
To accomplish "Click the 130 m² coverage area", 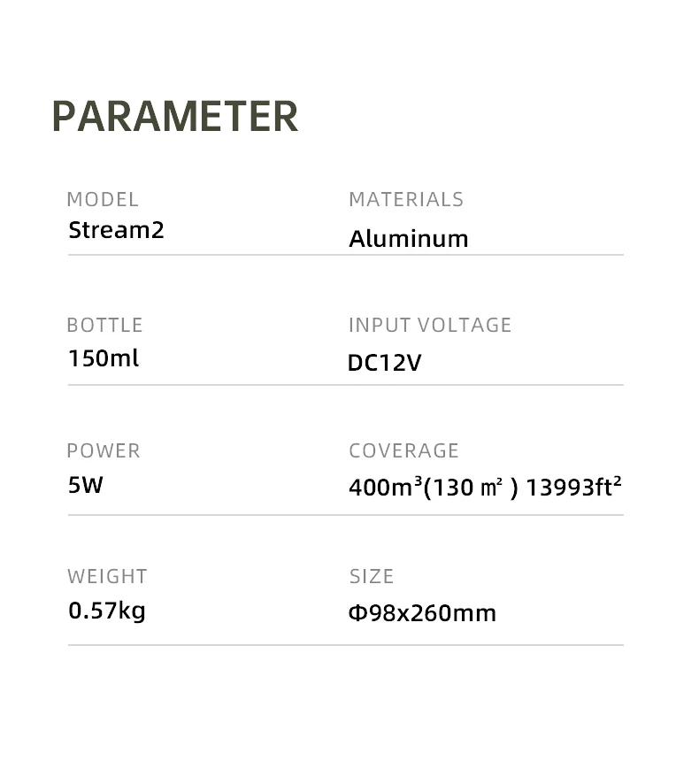I will click(474, 488).
